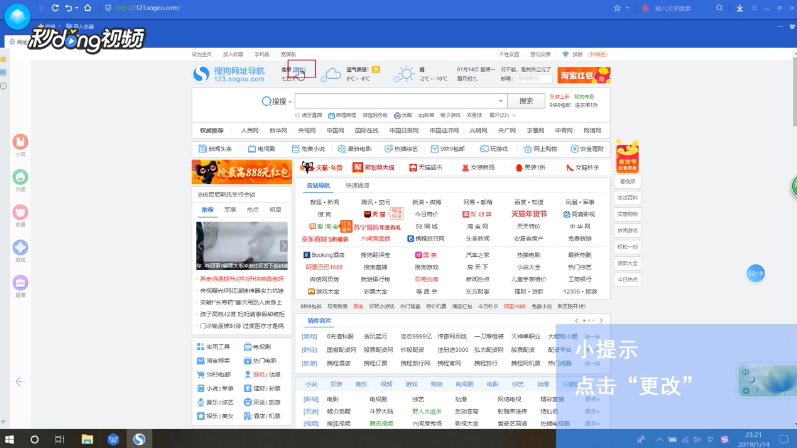Select the 推荐 news tab
Viewport: 797px width, 448px height.
click(207, 210)
